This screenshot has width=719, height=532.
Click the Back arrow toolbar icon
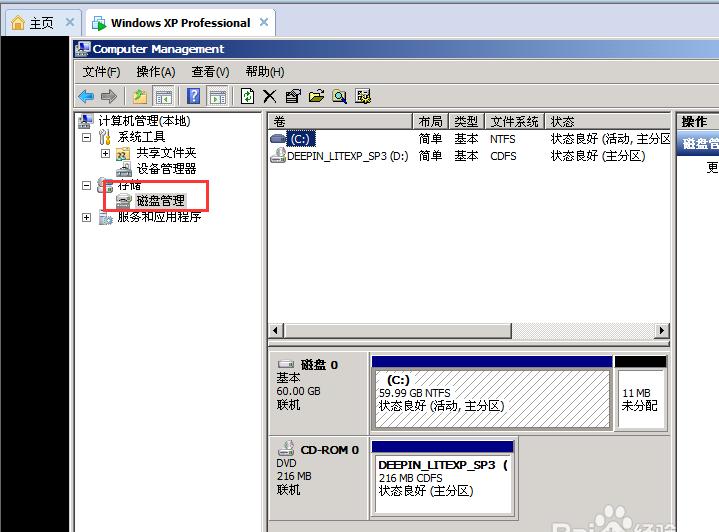point(86,96)
